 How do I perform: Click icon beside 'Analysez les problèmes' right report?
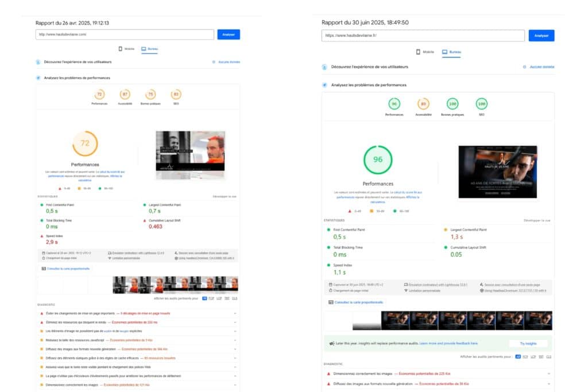(x=324, y=85)
